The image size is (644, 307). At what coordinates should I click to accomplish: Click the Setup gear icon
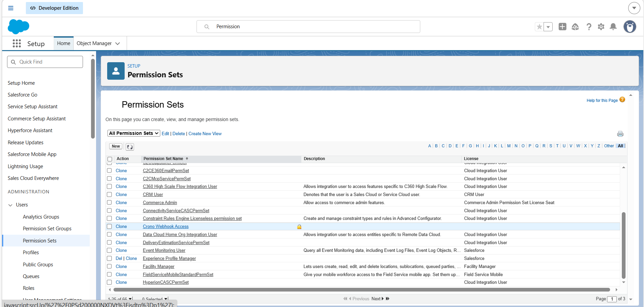[x=601, y=27]
